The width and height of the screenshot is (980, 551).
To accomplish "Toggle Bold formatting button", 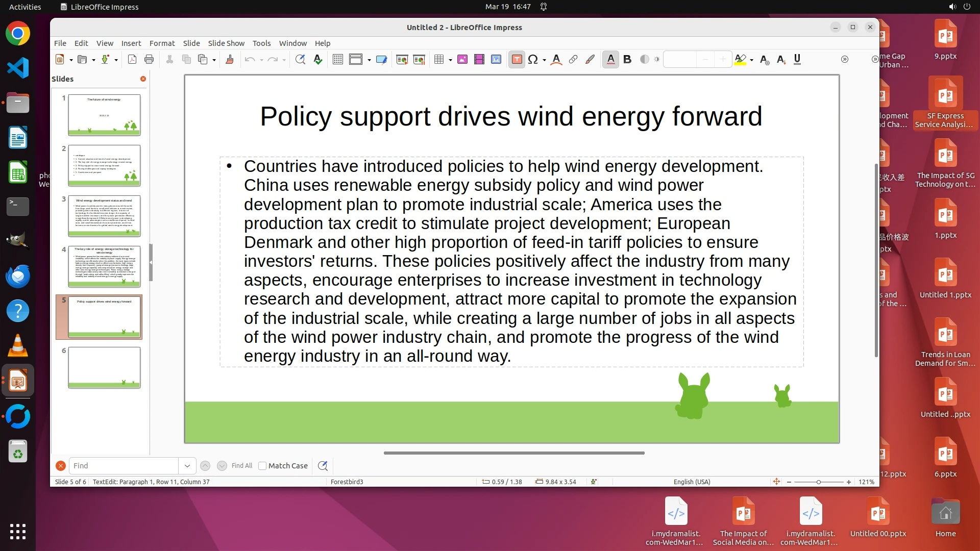I will click(627, 60).
